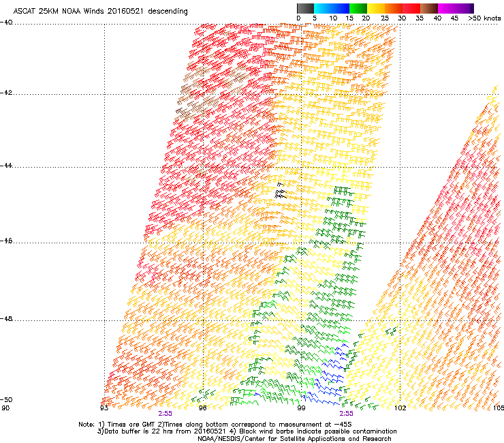Viewport: 504px width, 443px height.
Task: Click the note line 'Times are GMT'
Action: point(131,425)
